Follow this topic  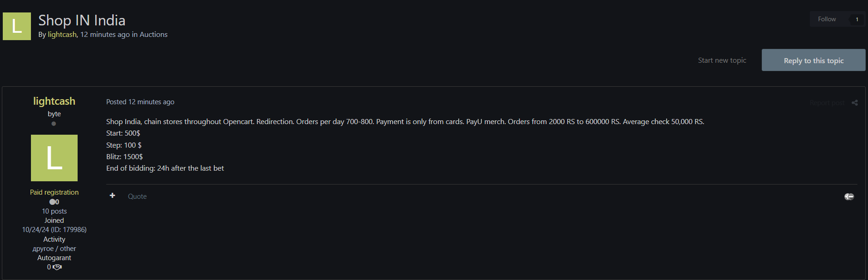click(x=826, y=19)
